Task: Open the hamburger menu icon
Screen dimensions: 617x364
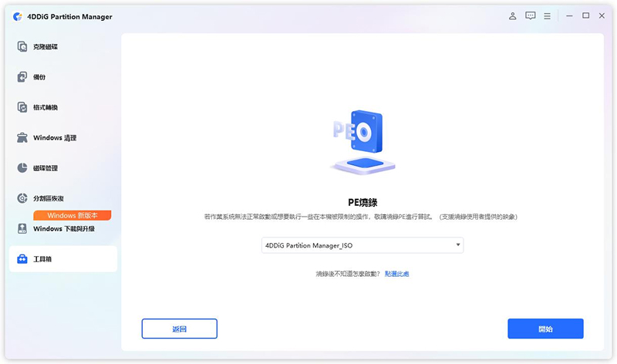Action: pyautogui.click(x=547, y=16)
